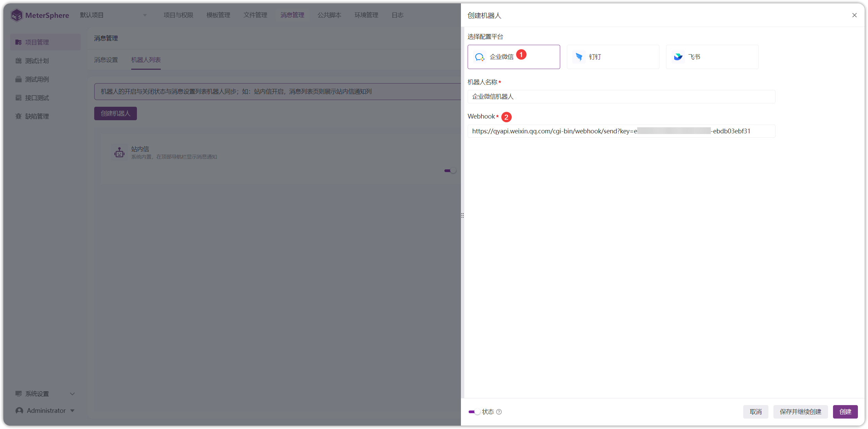Click the 站内信 robot name text
Screen dimensions: 868x429
pos(140,149)
